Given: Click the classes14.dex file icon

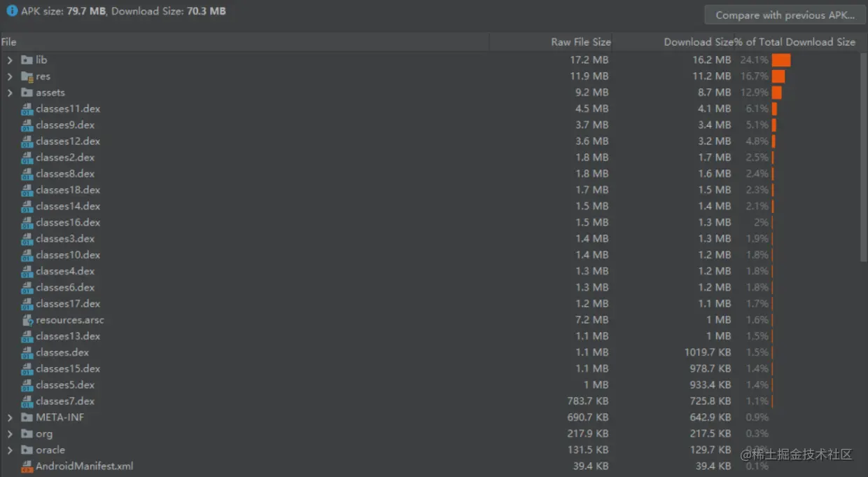Looking at the screenshot, I should pyautogui.click(x=27, y=206).
